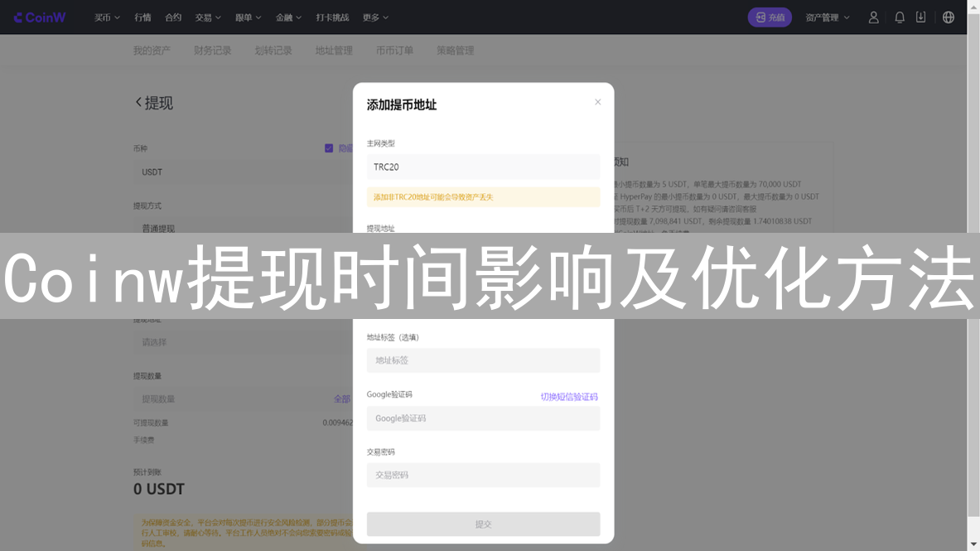Close the 添加提币地址 dialog
The height and width of the screenshot is (551, 980).
click(597, 102)
